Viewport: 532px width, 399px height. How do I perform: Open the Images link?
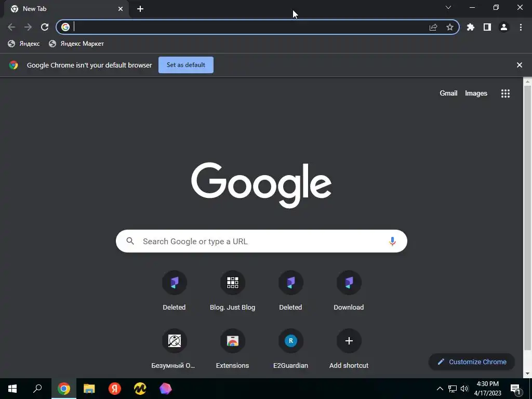coord(476,94)
